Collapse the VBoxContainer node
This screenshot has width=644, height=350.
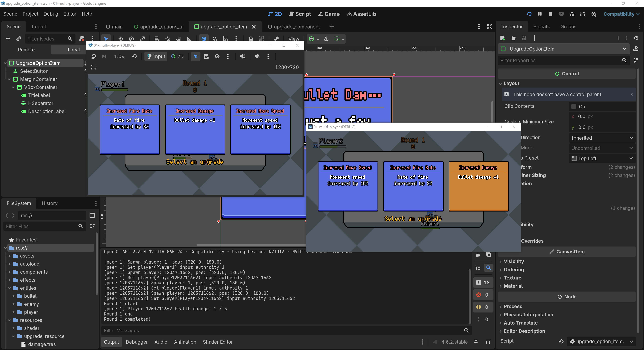point(13,87)
